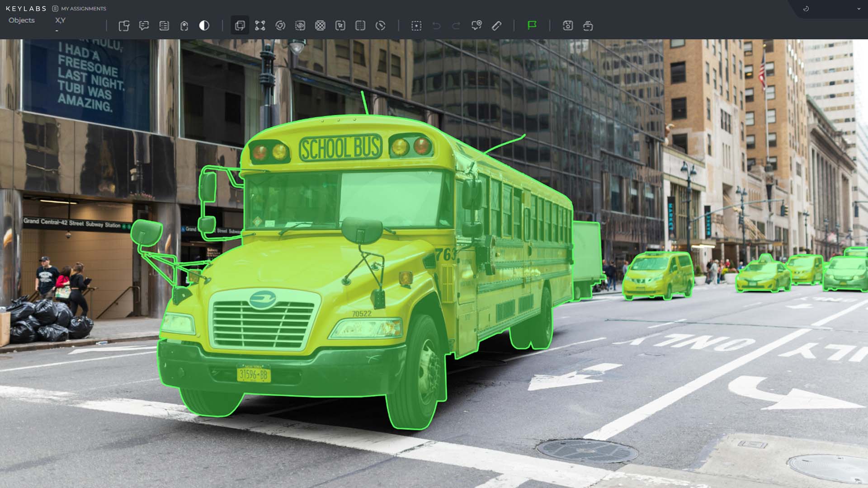Image resolution: width=868 pixels, height=488 pixels.
Task: Expand the Objects panel
Action: point(21,20)
